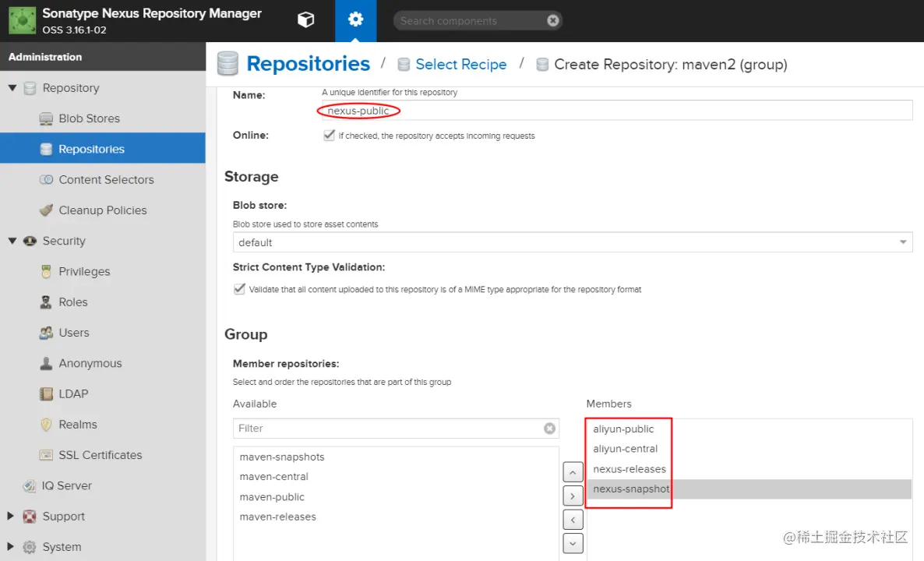Click the SSL Certificates icon

(46, 455)
